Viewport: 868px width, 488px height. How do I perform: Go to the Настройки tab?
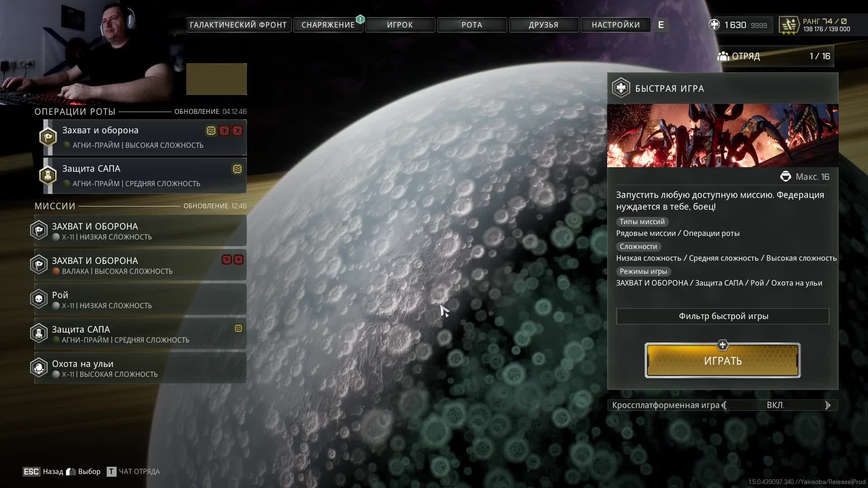(615, 25)
